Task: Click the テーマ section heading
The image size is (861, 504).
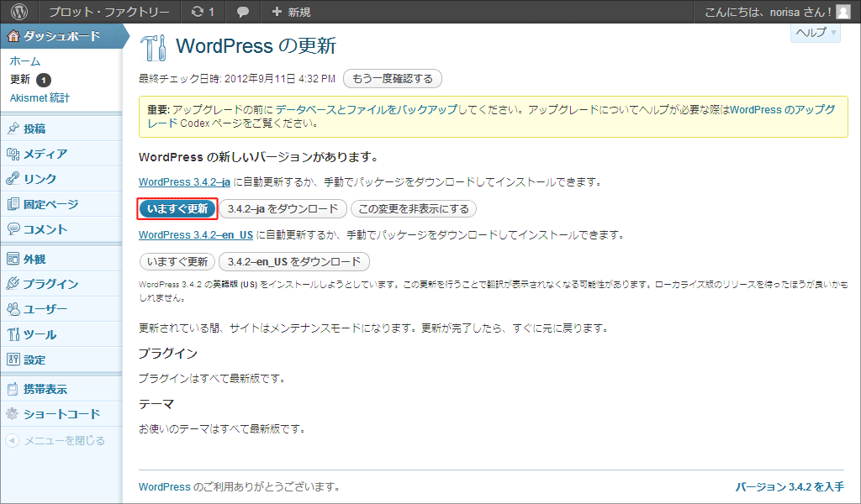Action: [x=156, y=404]
